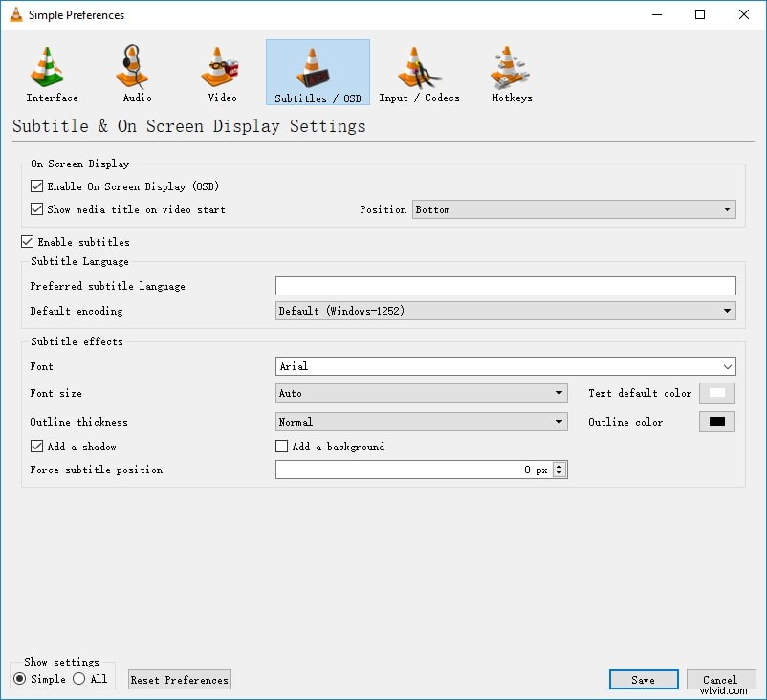
Task: Uncheck Add a shadow
Action: click(35, 446)
